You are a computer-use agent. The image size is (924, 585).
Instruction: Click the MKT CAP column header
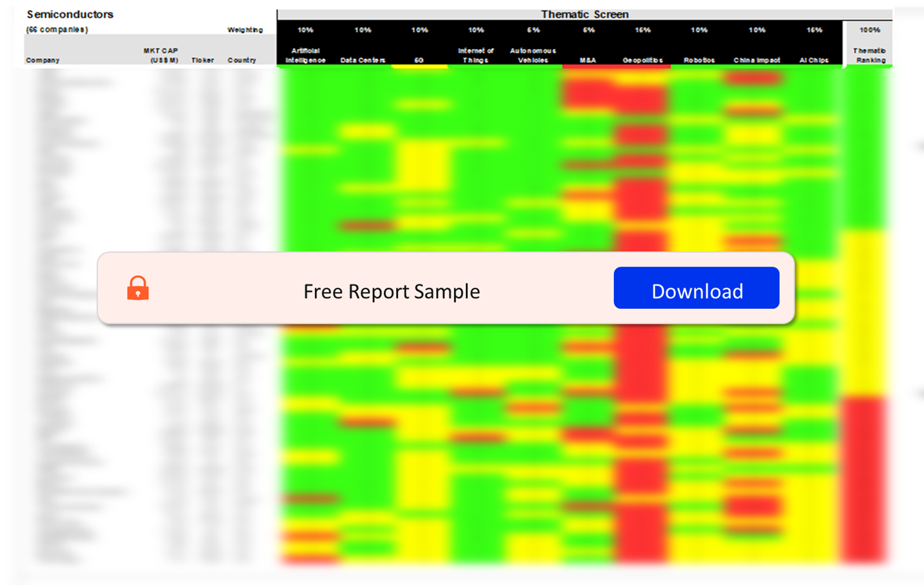click(x=161, y=55)
